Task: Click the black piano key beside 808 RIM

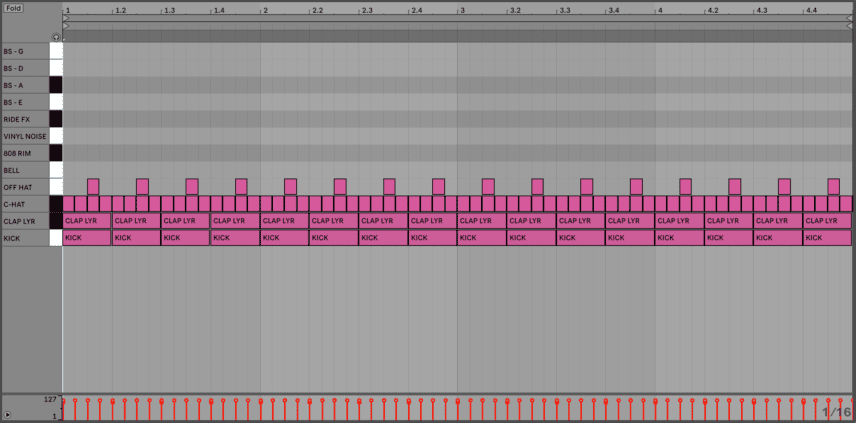Action: (56, 153)
